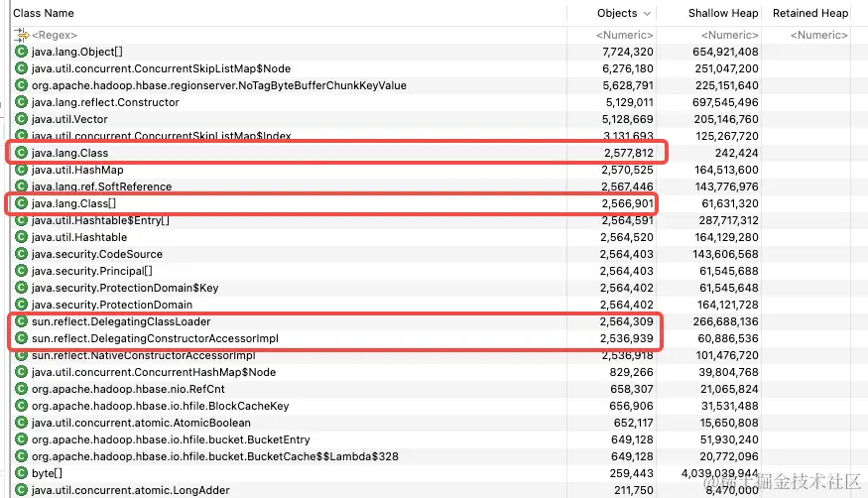The width and height of the screenshot is (868, 498).
Task: Click the green icon beside java.lang.Class
Action: tap(21, 153)
